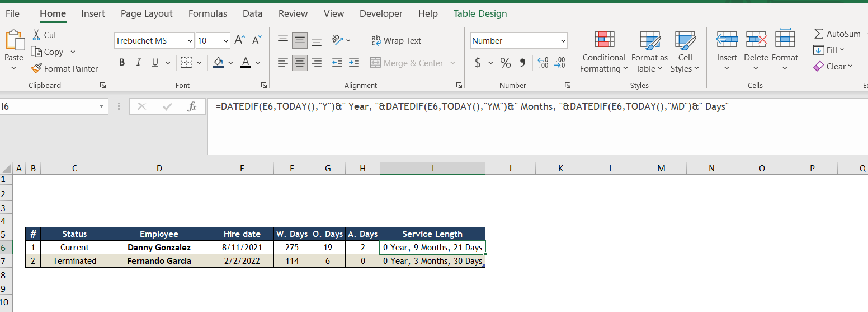Screen dimensions: 868x312
Task: Toggle Italic formatting
Action: (138, 63)
